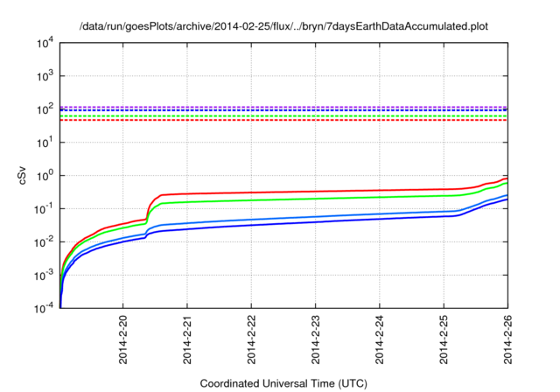Click the Coordinated Universal Time (UTC) label
The image size is (560, 392).
283,383
